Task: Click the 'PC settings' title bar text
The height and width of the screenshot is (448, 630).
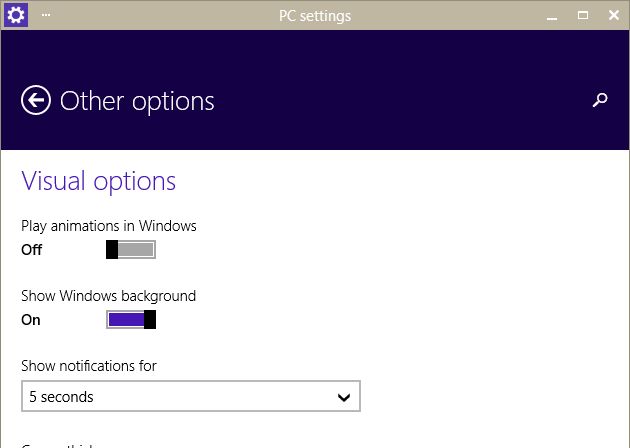Action: pos(315,16)
